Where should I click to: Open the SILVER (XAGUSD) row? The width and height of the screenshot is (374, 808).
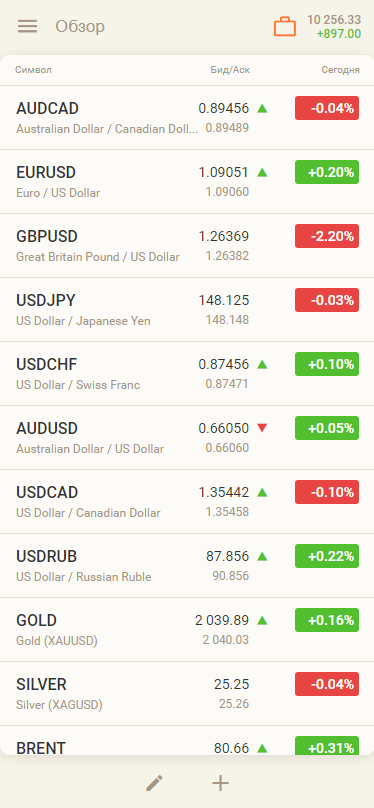click(187, 694)
